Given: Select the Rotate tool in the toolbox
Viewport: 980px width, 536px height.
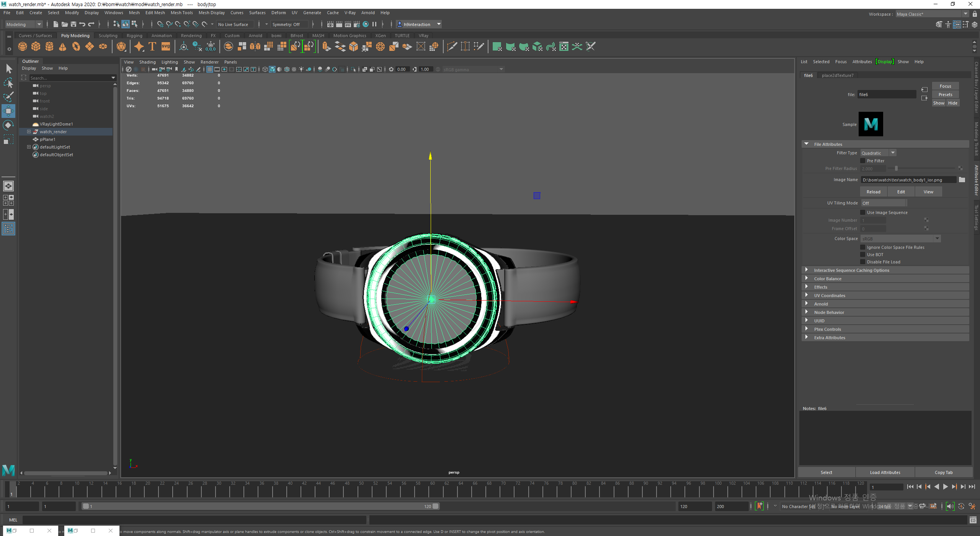Looking at the screenshot, I should (x=8, y=125).
